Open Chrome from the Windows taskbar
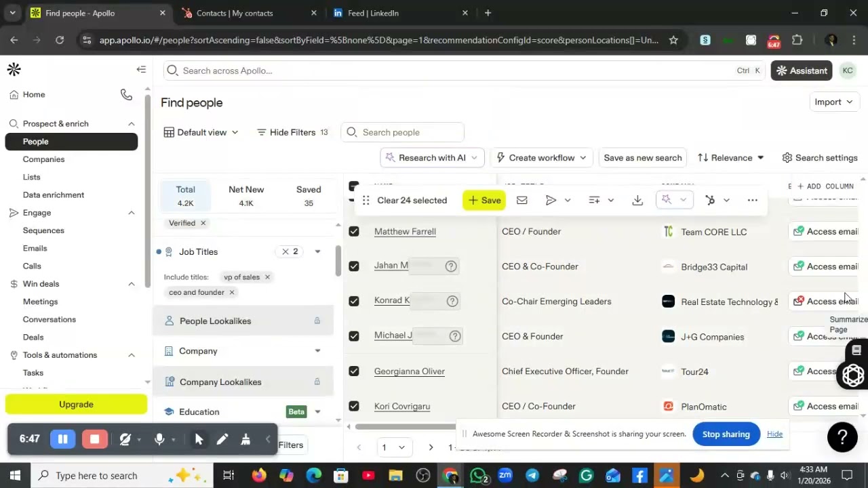Image resolution: width=868 pixels, height=488 pixels. (x=450, y=476)
